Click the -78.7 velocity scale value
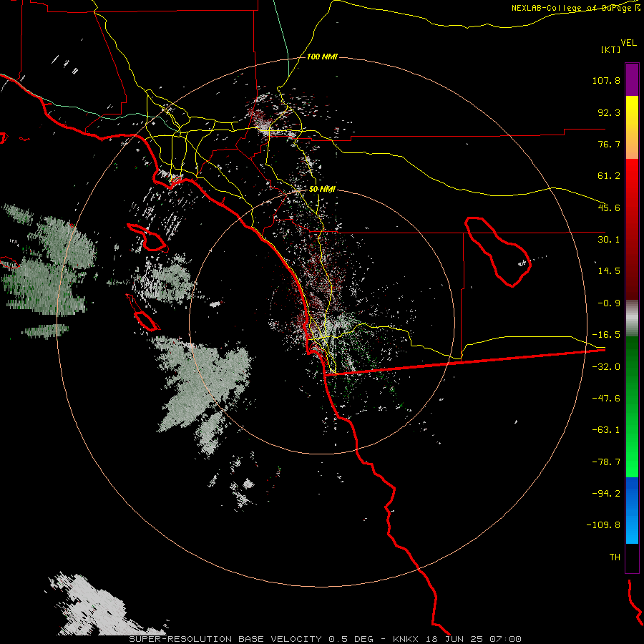 (606, 462)
